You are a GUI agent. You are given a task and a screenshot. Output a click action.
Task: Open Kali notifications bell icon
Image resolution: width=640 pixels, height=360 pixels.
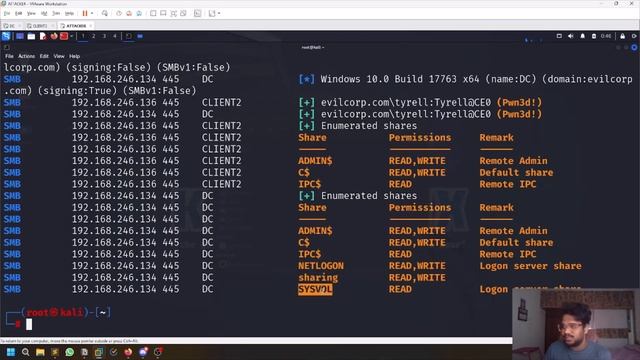[582, 36]
